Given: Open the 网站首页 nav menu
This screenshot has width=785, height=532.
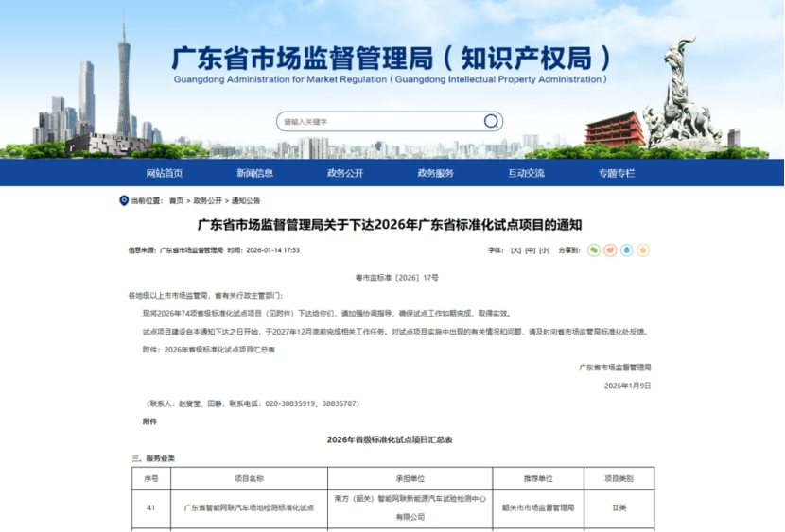Looking at the screenshot, I should [165, 173].
